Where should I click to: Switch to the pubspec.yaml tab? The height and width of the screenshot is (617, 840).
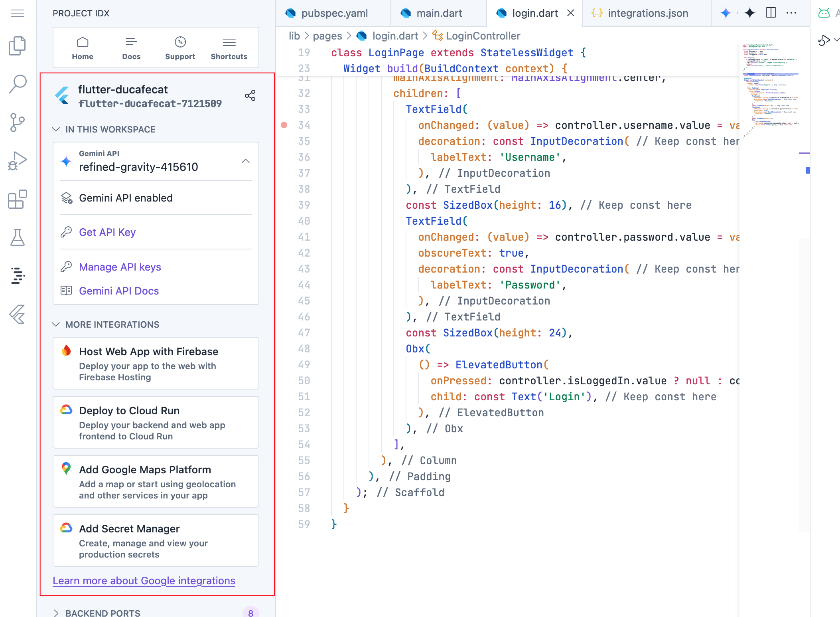pos(334,13)
